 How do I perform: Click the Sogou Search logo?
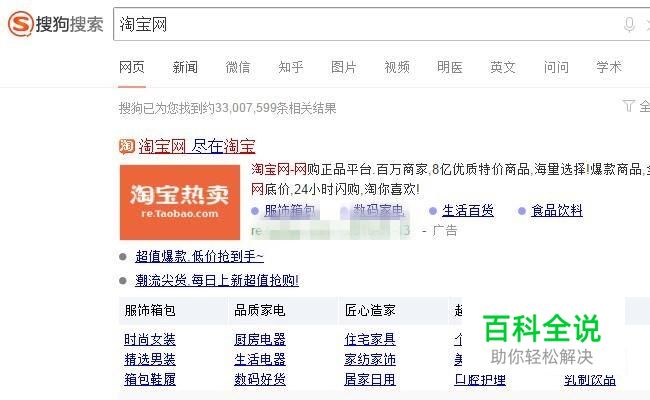coord(56,24)
